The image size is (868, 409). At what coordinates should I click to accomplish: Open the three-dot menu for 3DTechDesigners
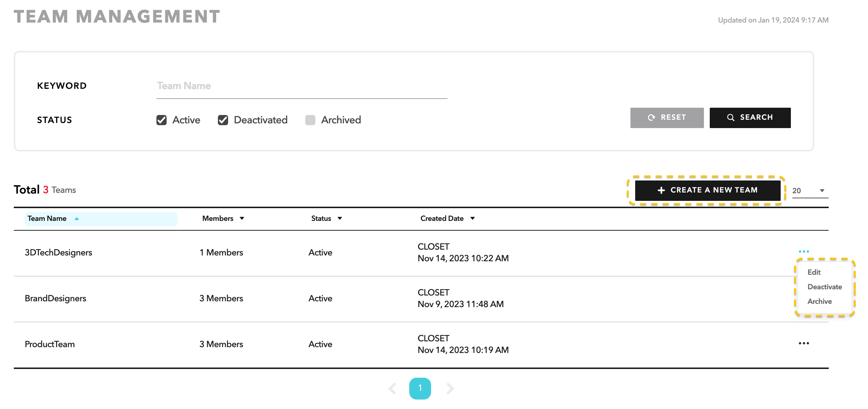804,251
